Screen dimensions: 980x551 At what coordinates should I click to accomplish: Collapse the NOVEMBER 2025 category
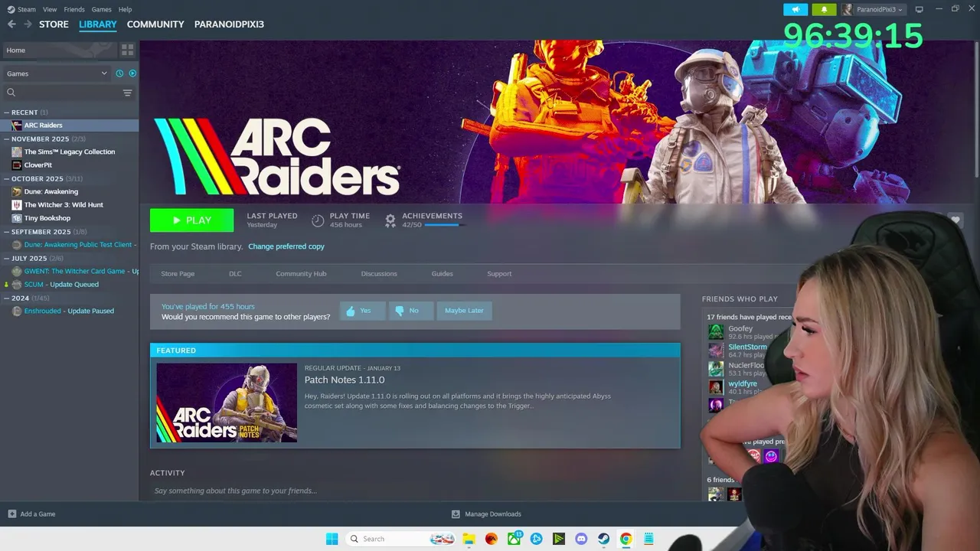pyautogui.click(x=7, y=139)
